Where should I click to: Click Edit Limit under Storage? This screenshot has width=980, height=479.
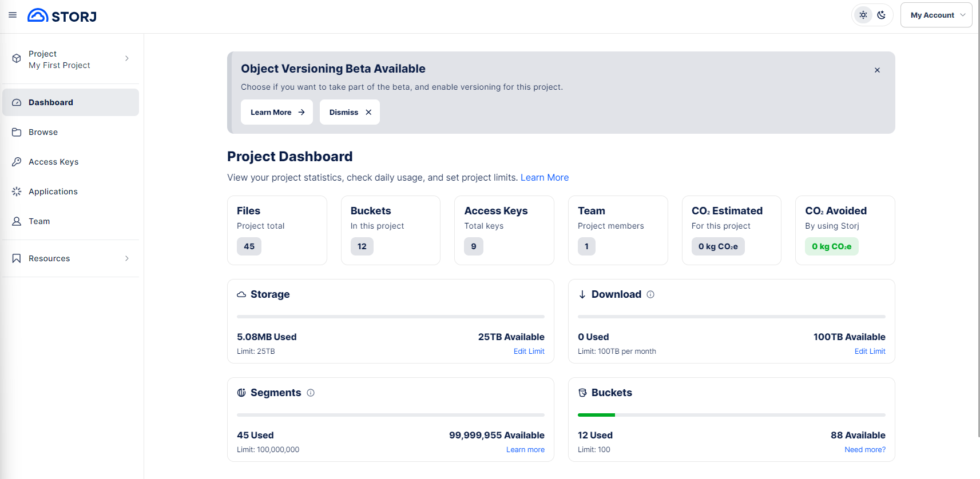(x=529, y=352)
